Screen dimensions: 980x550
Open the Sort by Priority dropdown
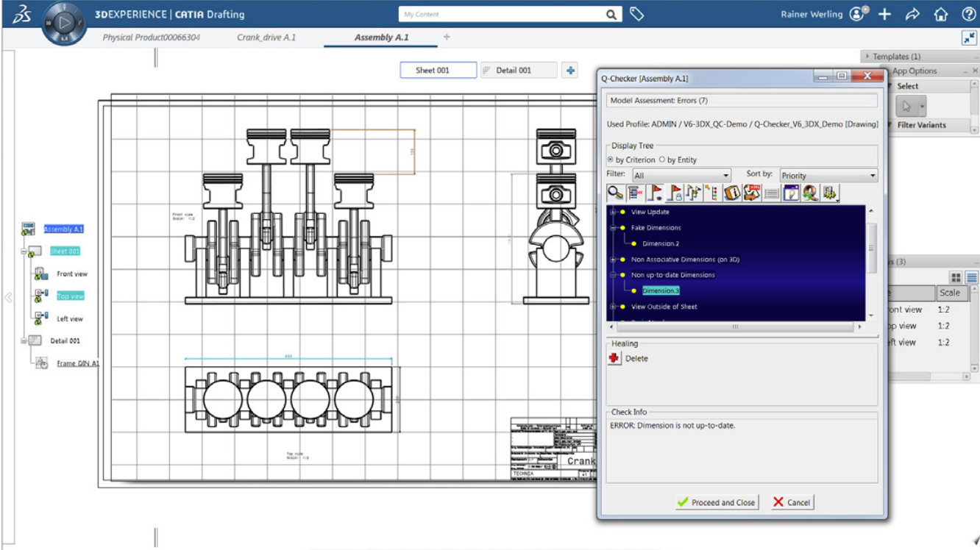[x=828, y=176]
